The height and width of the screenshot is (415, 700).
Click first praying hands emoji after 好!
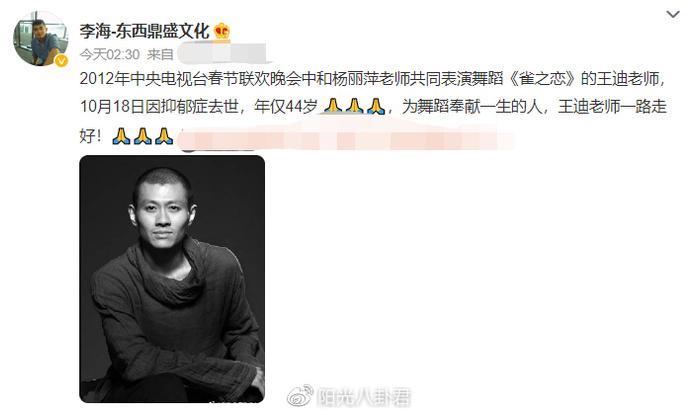tap(121, 136)
